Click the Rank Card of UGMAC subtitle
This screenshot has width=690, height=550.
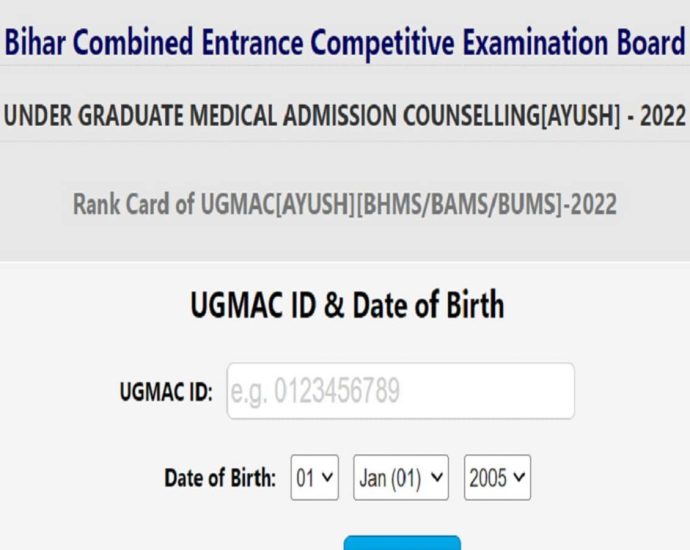[345, 205]
